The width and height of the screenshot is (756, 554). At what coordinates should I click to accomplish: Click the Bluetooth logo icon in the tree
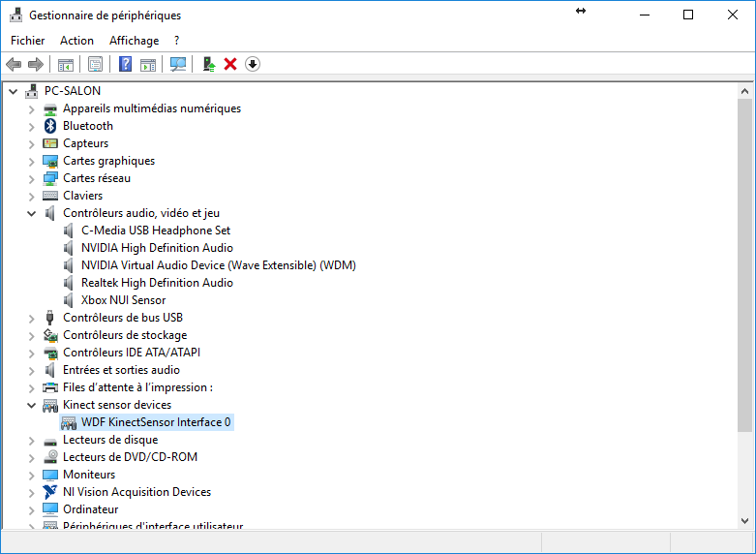(x=50, y=126)
